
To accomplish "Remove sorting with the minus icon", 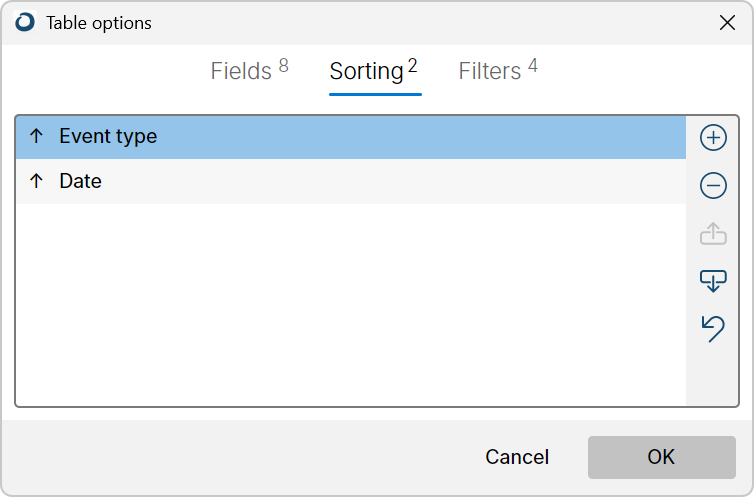I will click(x=713, y=186).
